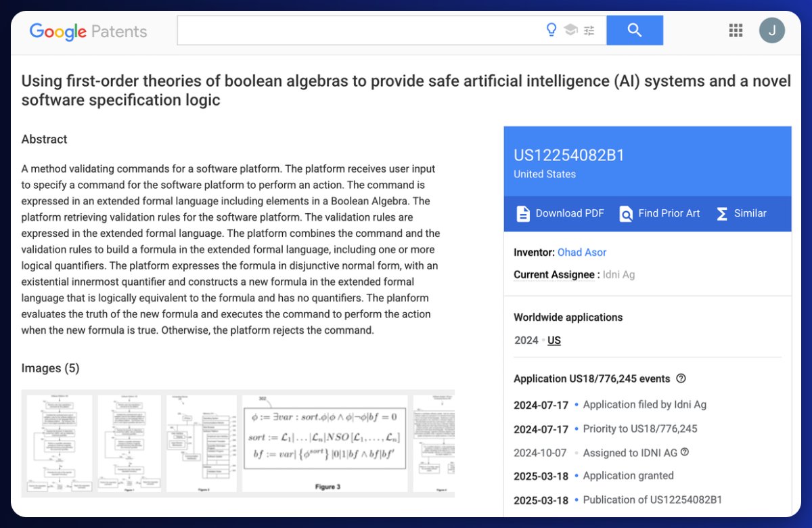Open inventor Ohad Asor's page
The image size is (812, 528).
pos(582,252)
